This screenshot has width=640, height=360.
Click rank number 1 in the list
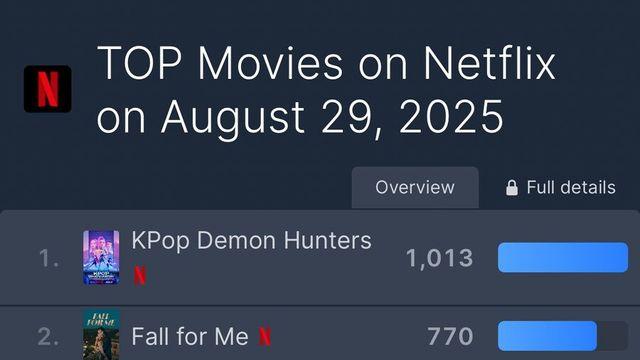pos(49,258)
